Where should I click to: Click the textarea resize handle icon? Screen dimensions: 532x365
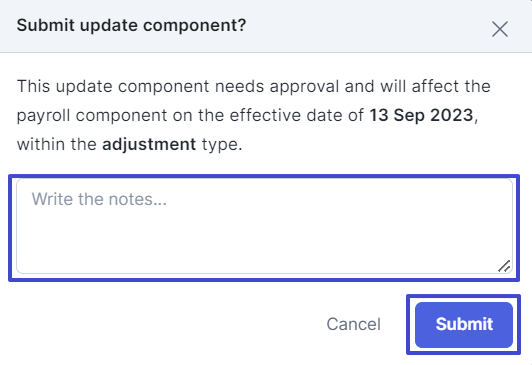point(504,266)
